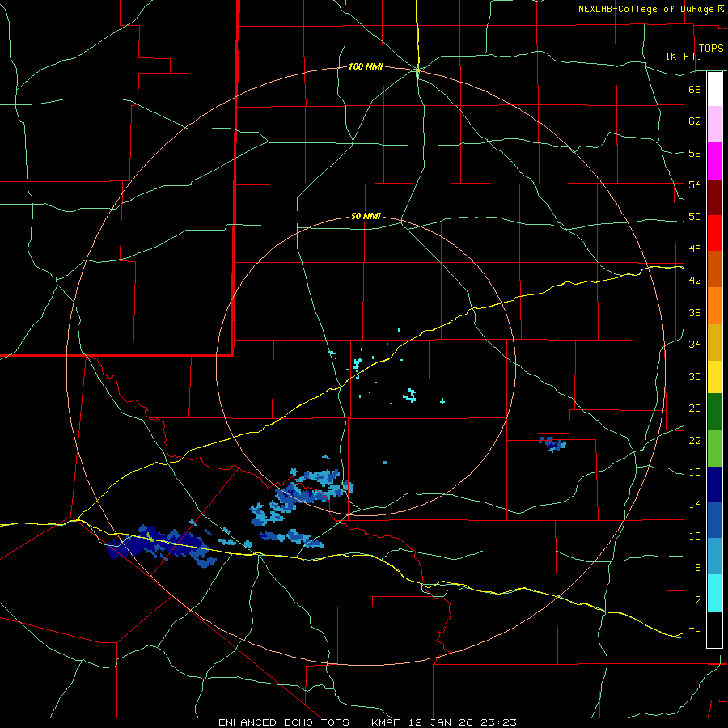Click the 14 legend value
The width and height of the screenshot is (728, 728).
(x=695, y=504)
